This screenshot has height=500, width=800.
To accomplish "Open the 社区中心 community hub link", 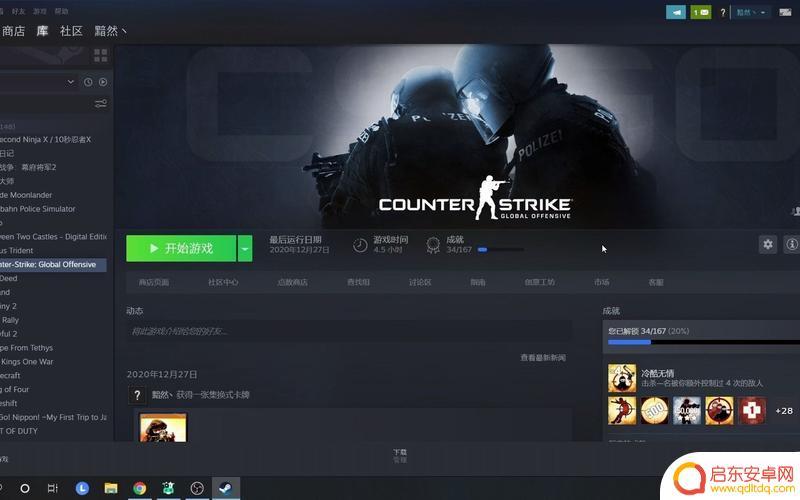I will pyautogui.click(x=223, y=282).
